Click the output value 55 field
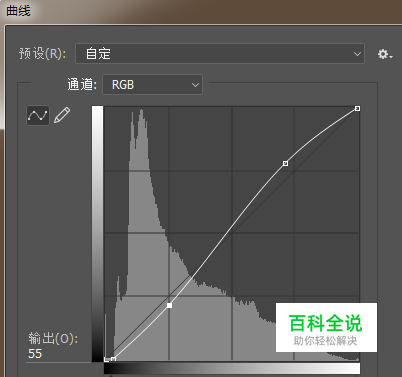This screenshot has height=377, width=402. (58, 354)
